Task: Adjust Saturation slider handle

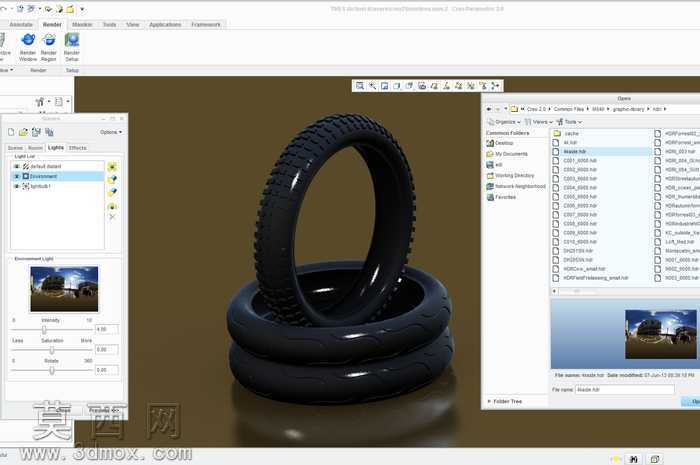Action: [x=52, y=350]
